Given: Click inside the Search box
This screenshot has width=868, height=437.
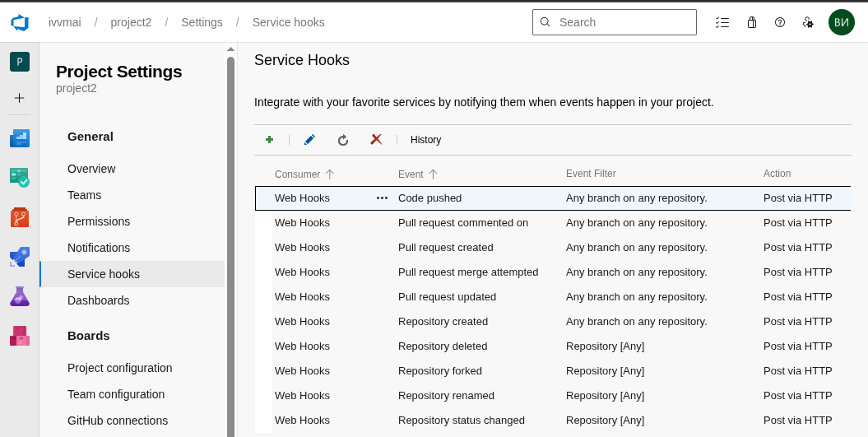Looking at the screenshot, I should coord(621,22).
